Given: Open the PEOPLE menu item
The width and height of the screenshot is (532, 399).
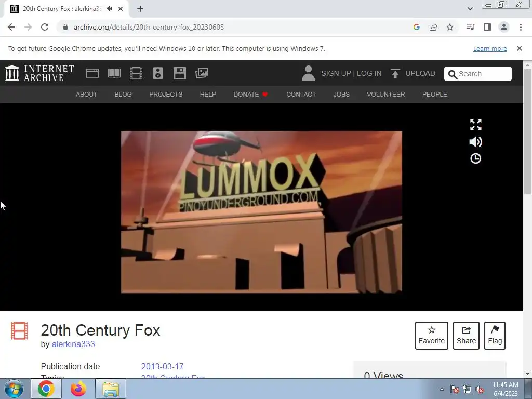Looking at the screenshot, I should 435,95.
